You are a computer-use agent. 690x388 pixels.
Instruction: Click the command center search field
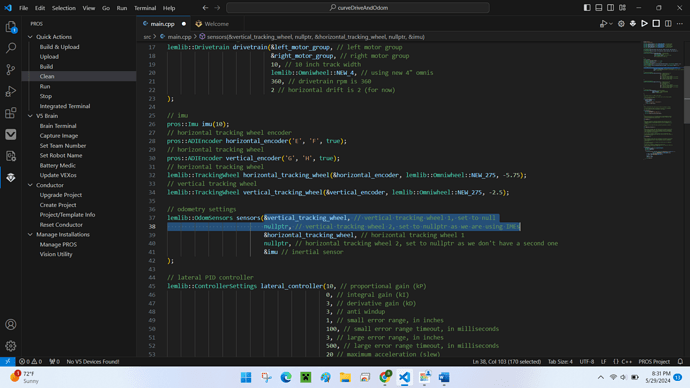pyautogui.click(x=358, y=7)
